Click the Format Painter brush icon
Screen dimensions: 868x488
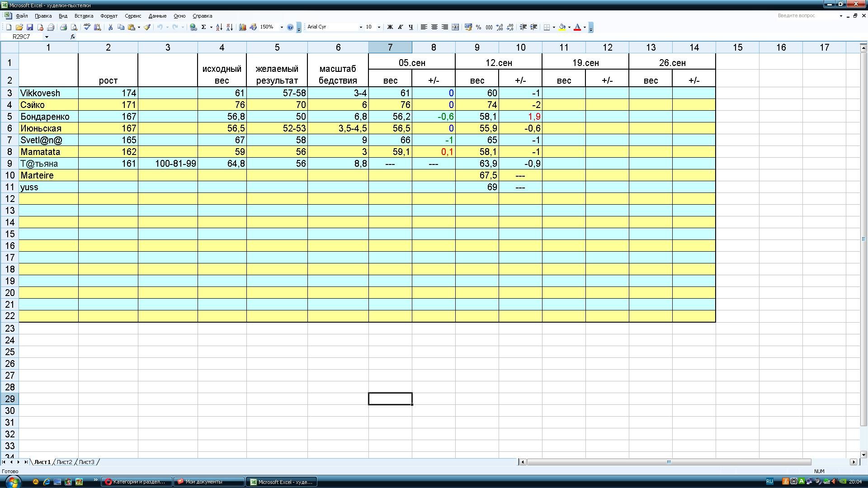147,27
